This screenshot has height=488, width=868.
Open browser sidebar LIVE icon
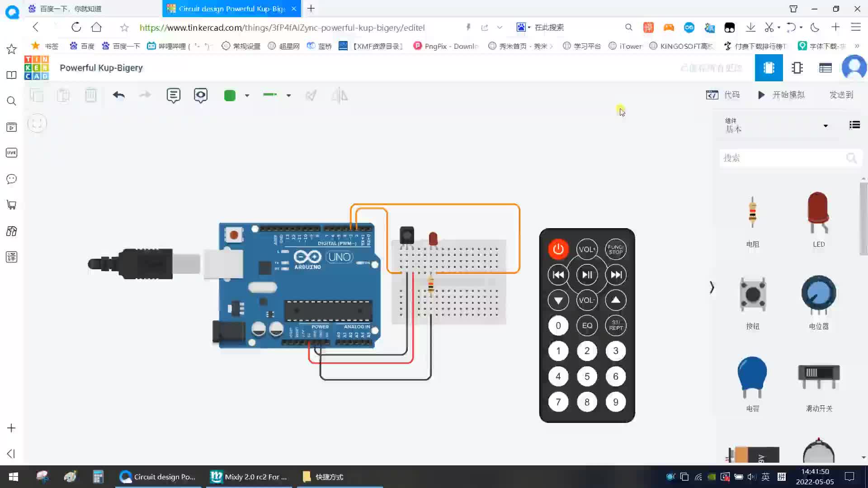[12, 153]
